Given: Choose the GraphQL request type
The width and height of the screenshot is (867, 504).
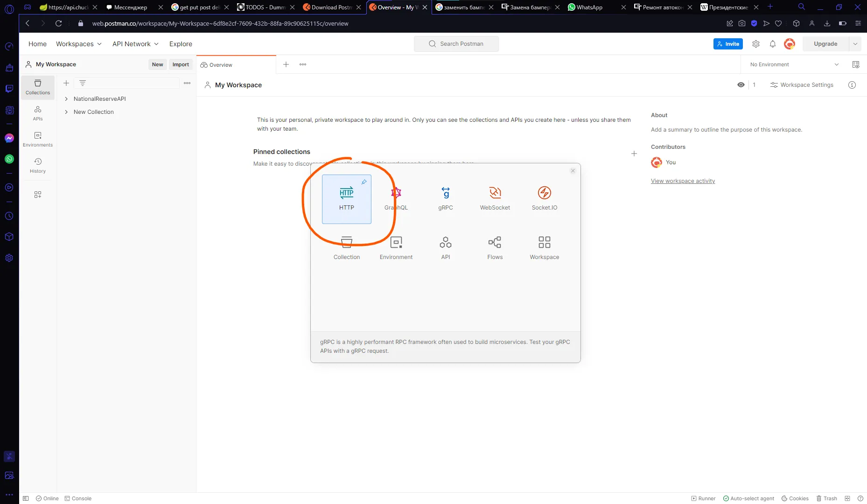Looking at the screenshot, I should tap(396, 199).
